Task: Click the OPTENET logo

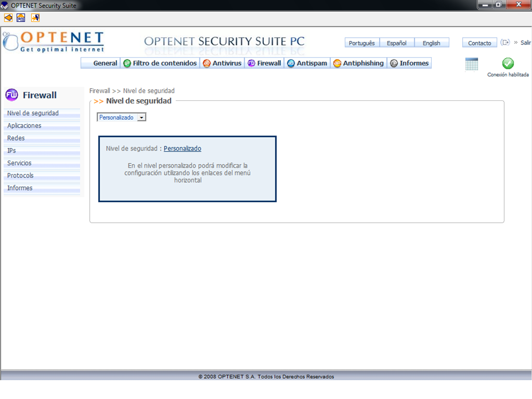Action: click(x=54, y=42)
